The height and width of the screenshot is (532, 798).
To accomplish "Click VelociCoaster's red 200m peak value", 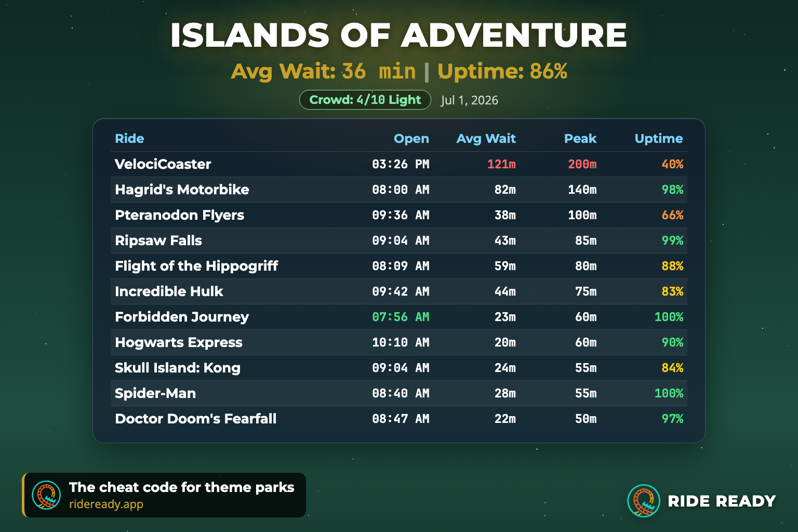I will click(x=582, y=164).
